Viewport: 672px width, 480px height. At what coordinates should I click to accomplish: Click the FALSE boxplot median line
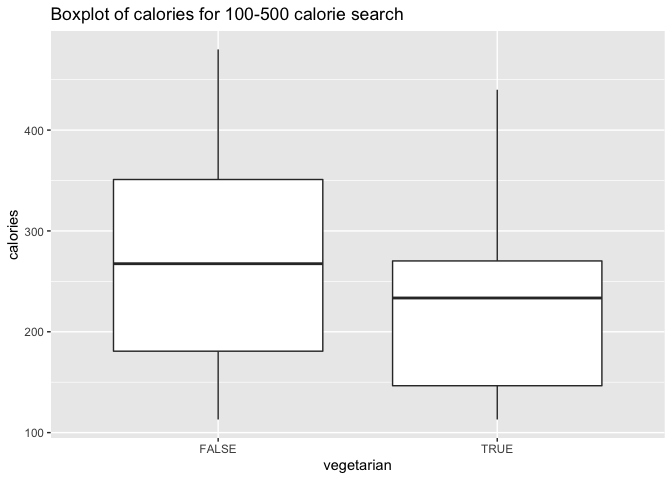[x=218, y=264]
